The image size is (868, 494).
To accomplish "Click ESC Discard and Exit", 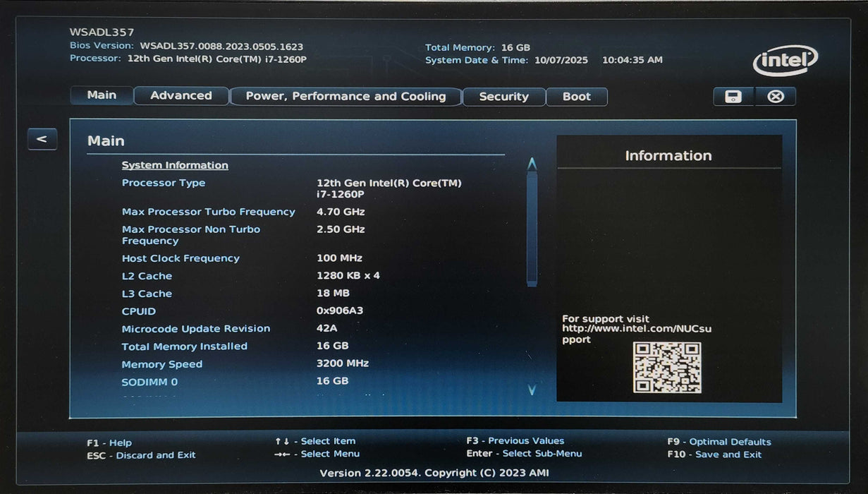I will point(141,455).
